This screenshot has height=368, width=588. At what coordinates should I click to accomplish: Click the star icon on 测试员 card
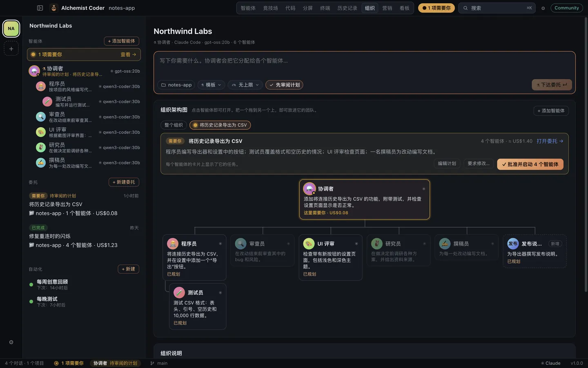(220, 293)
